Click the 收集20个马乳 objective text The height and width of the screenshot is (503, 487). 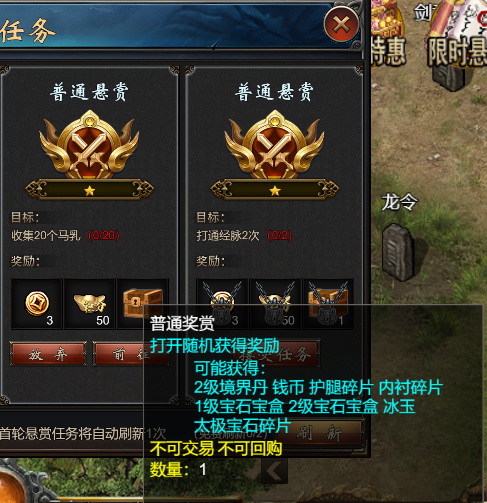click(x=46, y=236)
